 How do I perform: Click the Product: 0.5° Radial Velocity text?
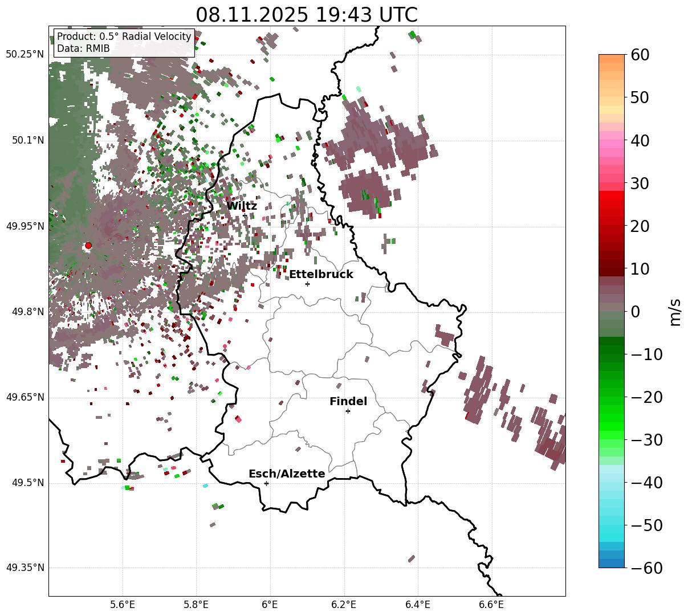tap(124, 36)
